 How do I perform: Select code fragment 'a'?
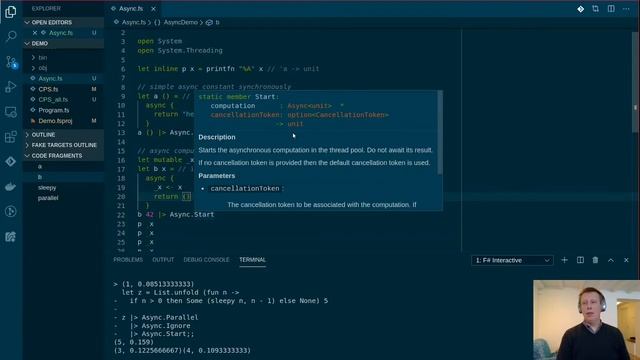pyautogui.click(x=64, y=167)
